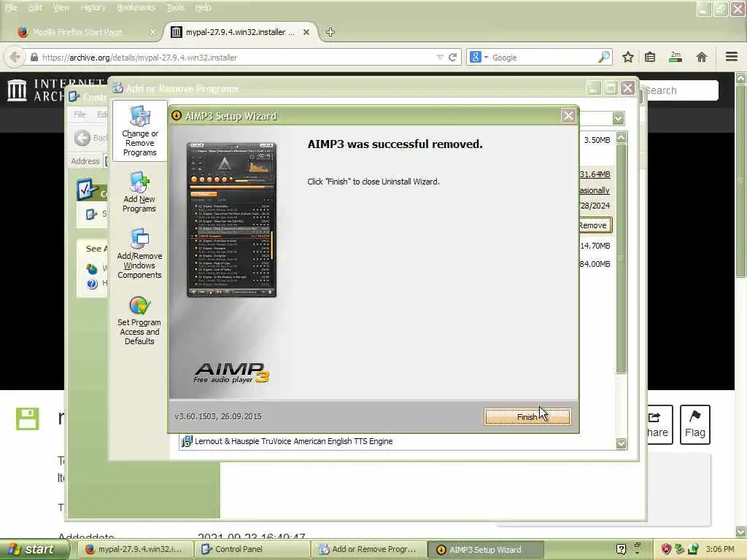The width and height of the screenshot is (747, 560).
Task: Switch to AIMP3 Setup Wizard taskbar button
Action: [x=485, y=550]
